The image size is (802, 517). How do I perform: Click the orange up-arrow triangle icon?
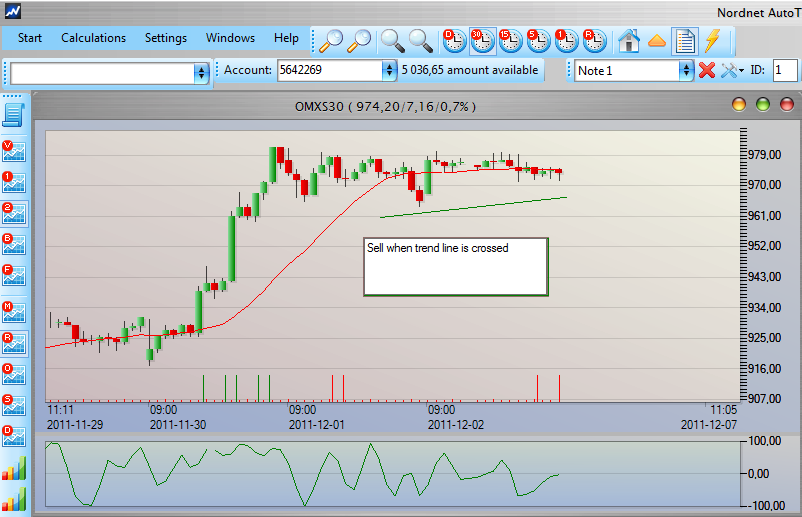click(x=657, y=40)
